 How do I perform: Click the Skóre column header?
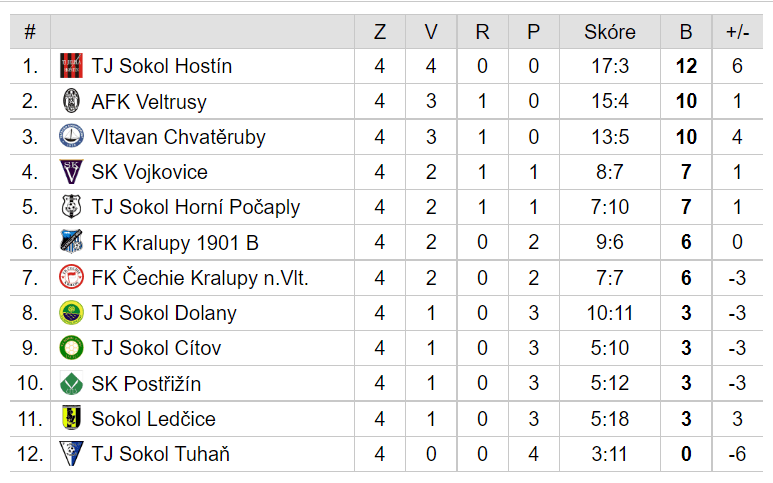click(x=610, y=32)
